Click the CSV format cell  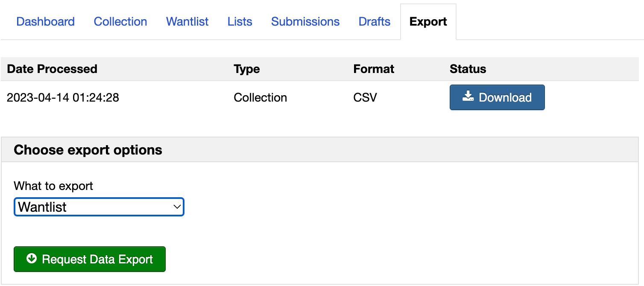pyautogui.click(x=365, y=98)
